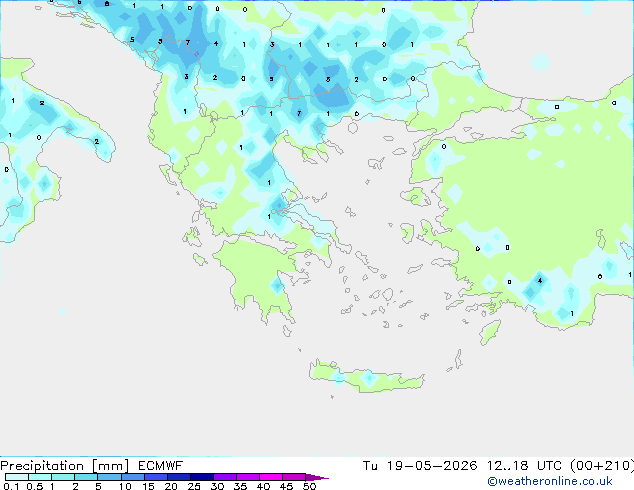The image size is (634, 490).
Task: Pick the bright magenta 40–45 mm swatch
Action: 271,477
